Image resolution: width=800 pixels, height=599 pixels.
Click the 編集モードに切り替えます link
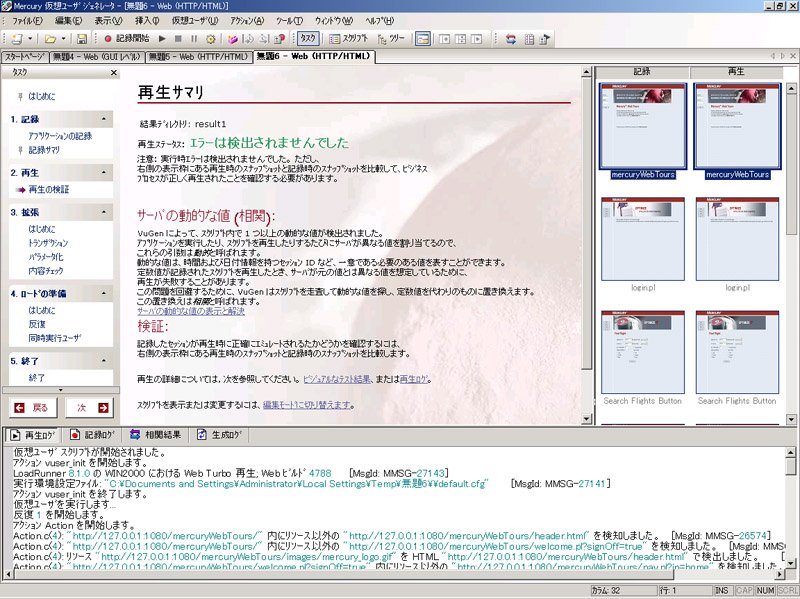[307, 405]
